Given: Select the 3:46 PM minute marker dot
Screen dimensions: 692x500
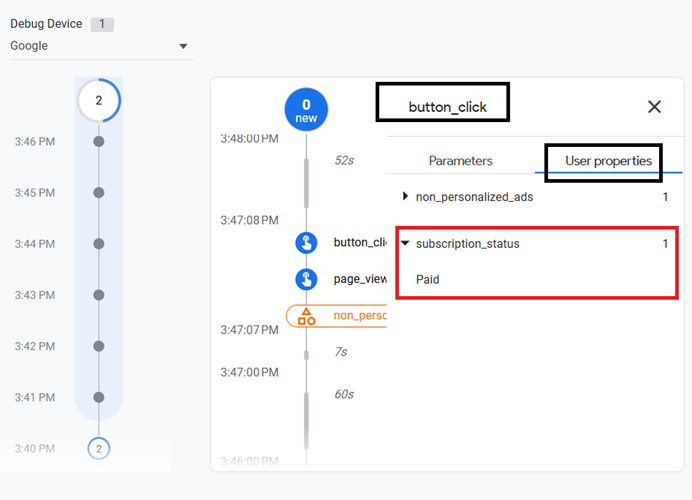Looking at the screenshot, I should [x=99, y=142].
